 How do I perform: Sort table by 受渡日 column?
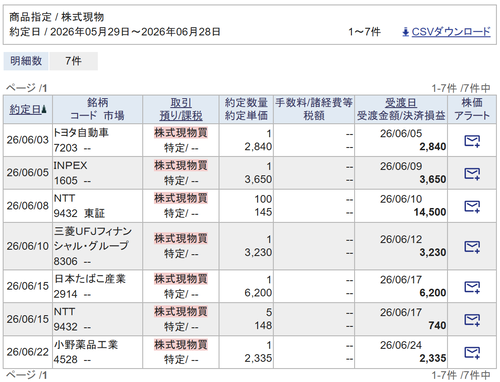click(x=401, y=103)
